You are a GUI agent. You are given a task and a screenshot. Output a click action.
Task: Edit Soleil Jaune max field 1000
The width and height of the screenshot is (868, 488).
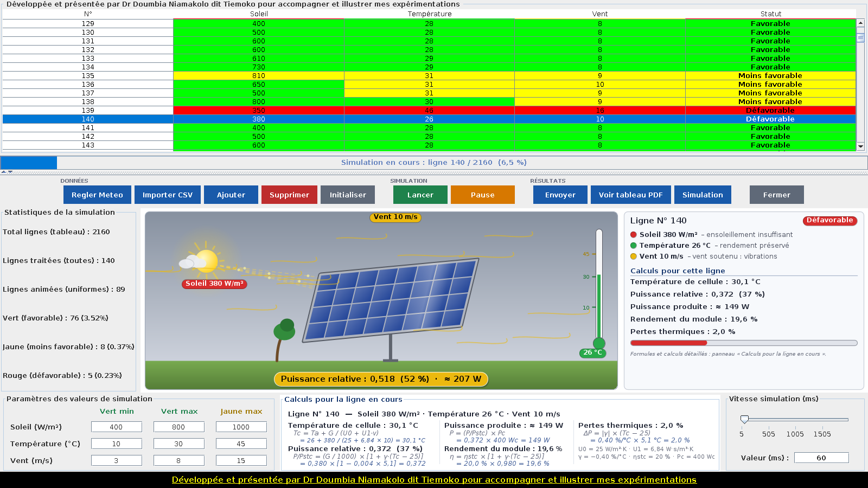[x=241, y=427]
